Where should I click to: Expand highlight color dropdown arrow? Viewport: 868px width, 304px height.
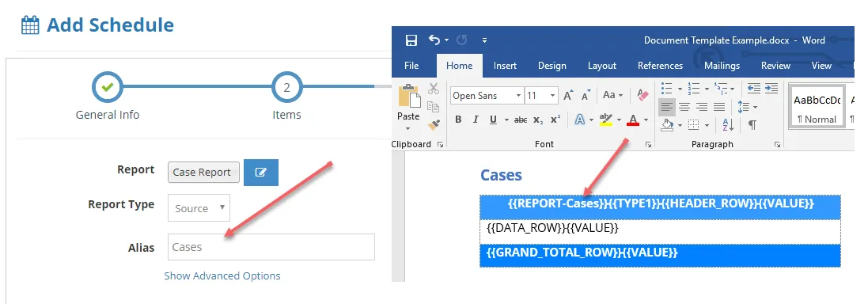pyautogui.click(x=619, y=120)
